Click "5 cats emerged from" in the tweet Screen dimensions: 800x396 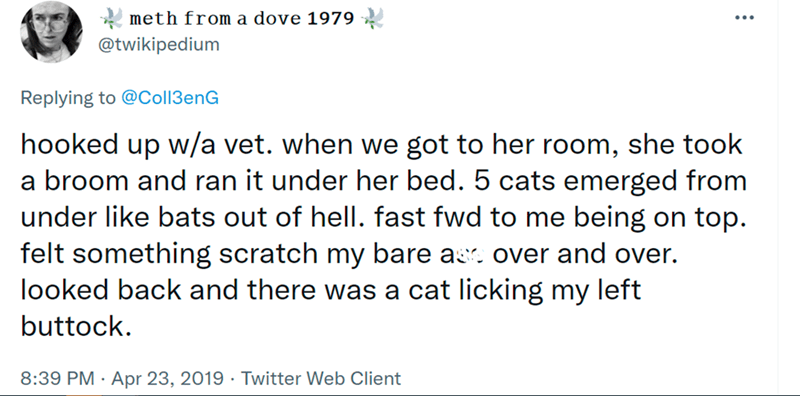(610, 181)
